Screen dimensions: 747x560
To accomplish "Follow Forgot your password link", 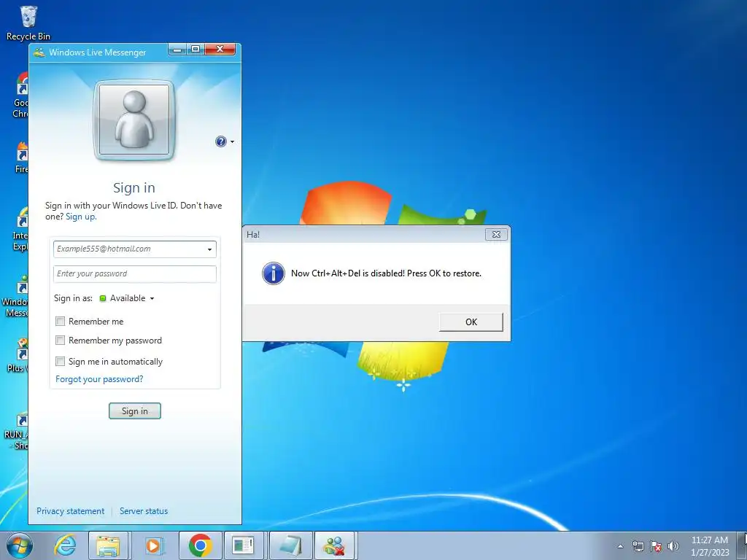I will [99, 379].
